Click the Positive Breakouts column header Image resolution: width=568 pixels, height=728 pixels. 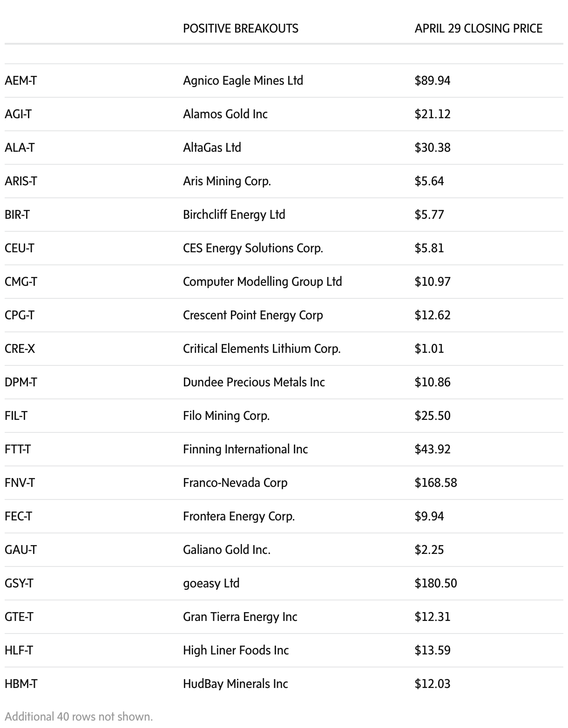(x=240, y=28)
